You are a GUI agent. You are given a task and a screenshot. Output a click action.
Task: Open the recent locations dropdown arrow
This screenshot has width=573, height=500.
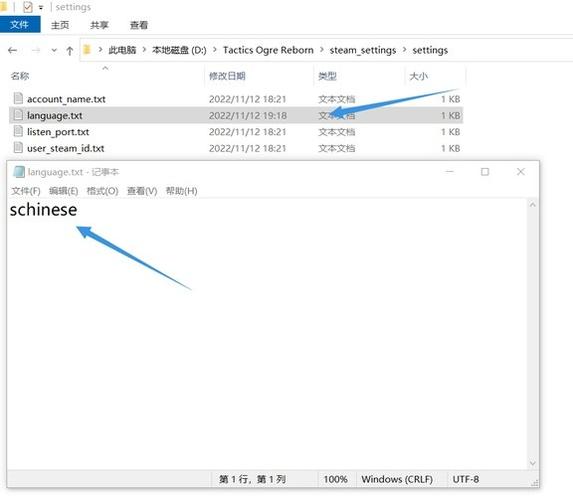click(54, 50)
